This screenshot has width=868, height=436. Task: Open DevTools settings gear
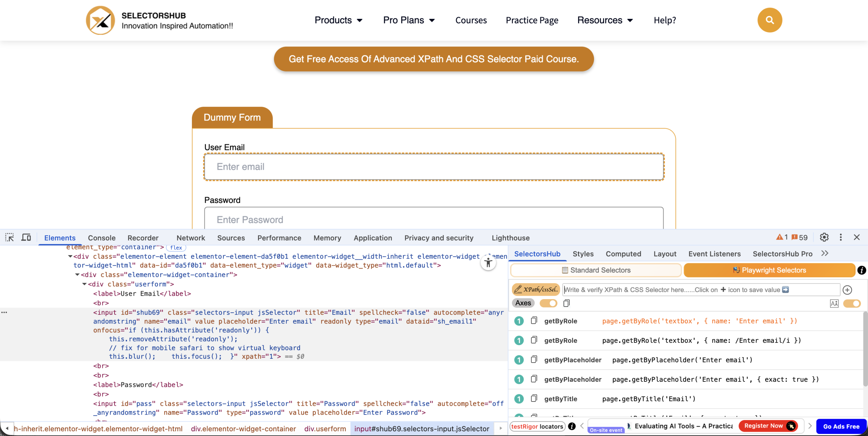tap(824, 237)
